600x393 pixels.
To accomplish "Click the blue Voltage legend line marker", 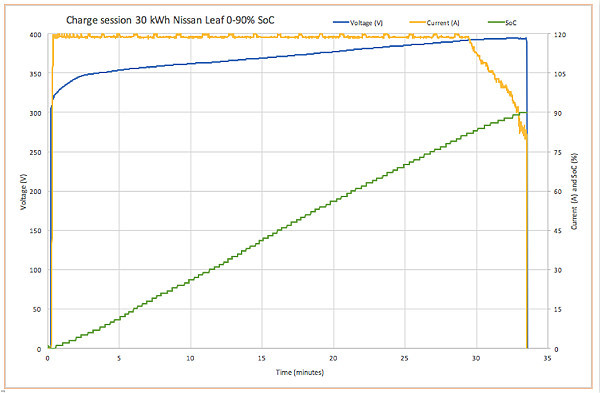I will [341, 23].
